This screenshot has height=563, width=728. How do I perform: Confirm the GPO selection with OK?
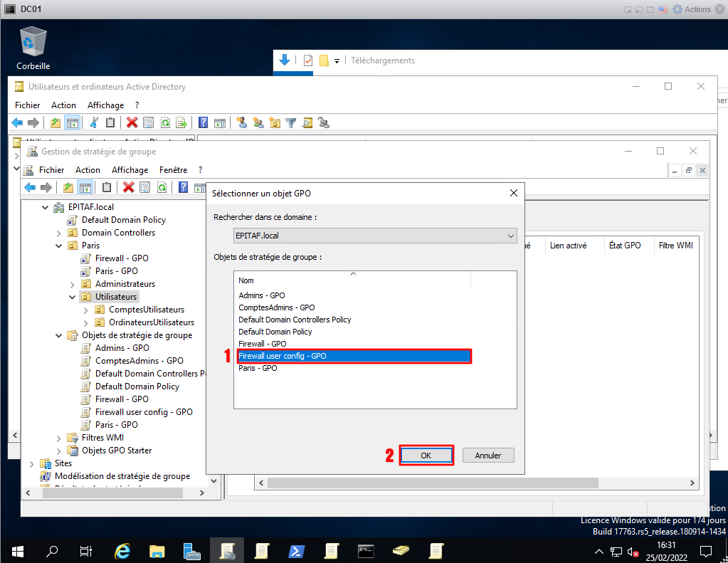[426, 456]
